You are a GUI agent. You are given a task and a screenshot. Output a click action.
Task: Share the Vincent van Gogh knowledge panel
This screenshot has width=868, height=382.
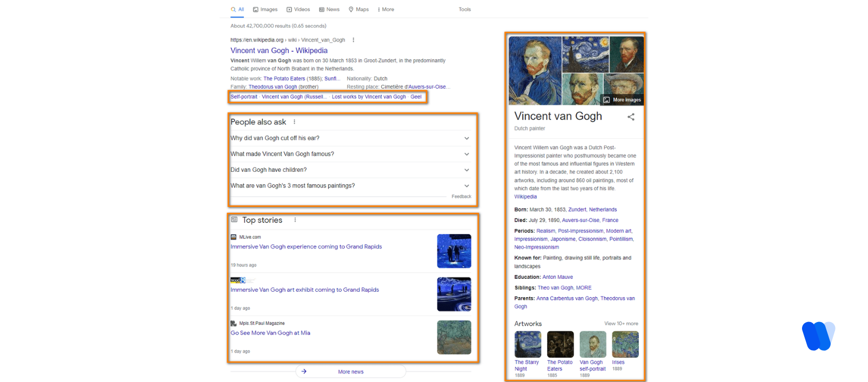click(631, 117)
